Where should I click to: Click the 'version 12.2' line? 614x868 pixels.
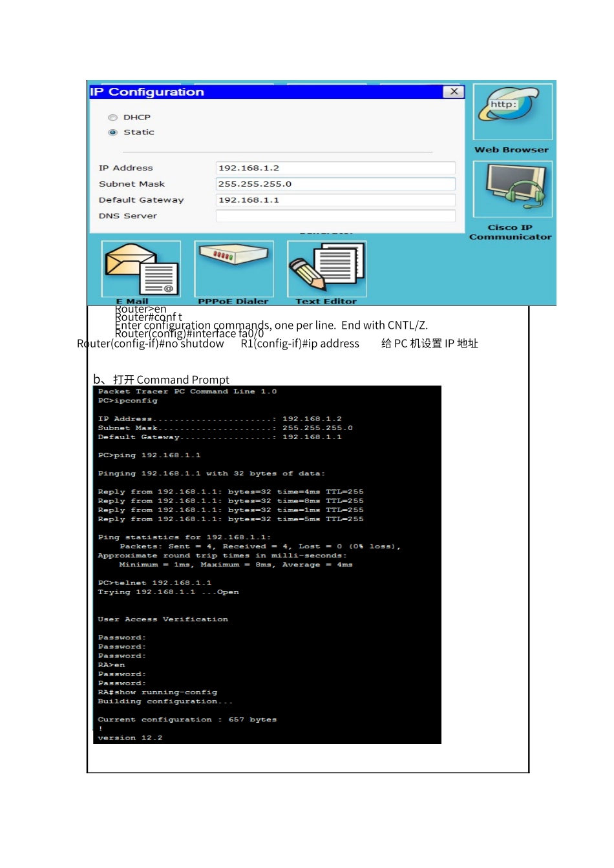[x=130, y=738]
